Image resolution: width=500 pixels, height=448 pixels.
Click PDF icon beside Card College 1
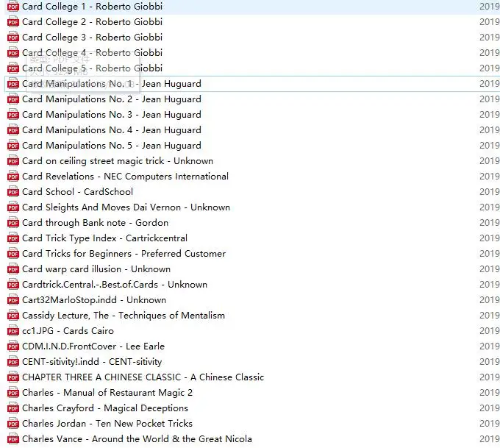[13, 7]
